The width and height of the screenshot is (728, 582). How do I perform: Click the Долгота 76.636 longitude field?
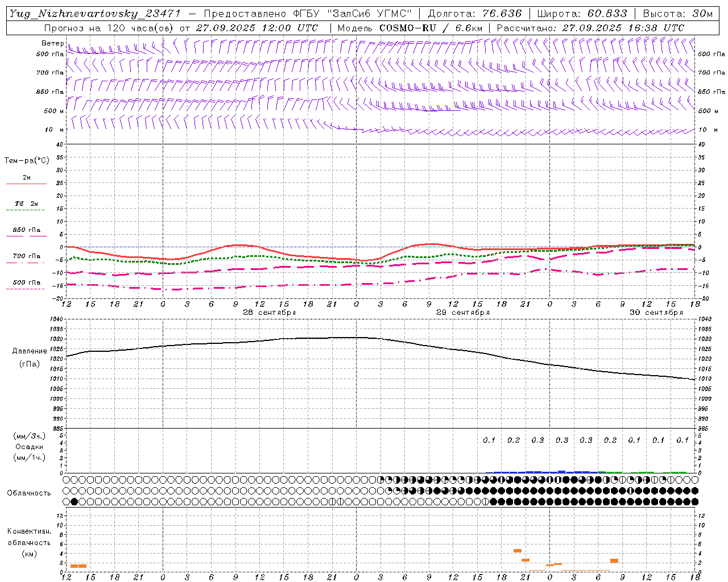[x=474, y=14]
